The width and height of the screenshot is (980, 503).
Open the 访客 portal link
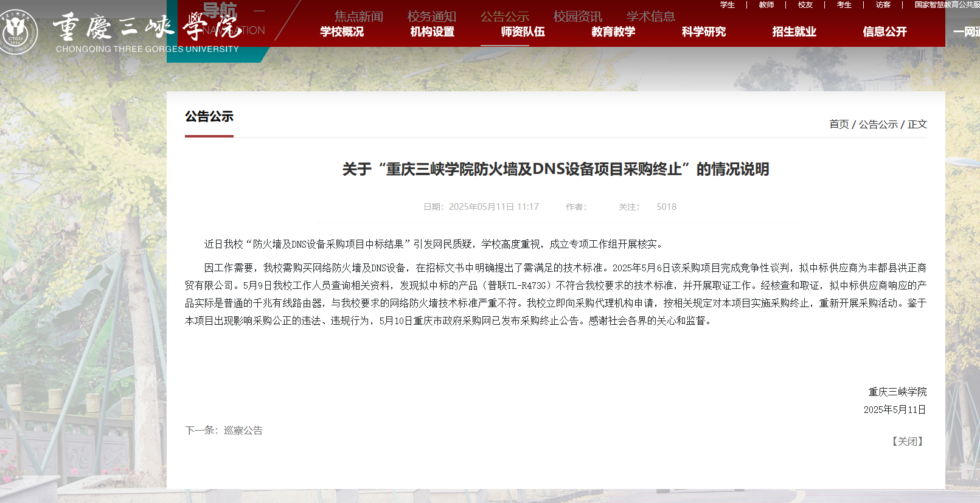[x=883, y=5]
